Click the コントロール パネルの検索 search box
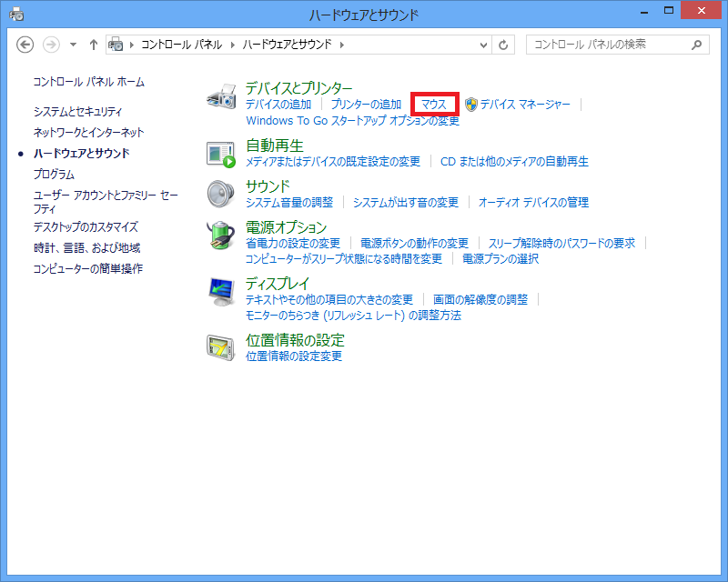The width and height of the screenshot is (728, 582). pyautogui.click(x=610, y=45)
